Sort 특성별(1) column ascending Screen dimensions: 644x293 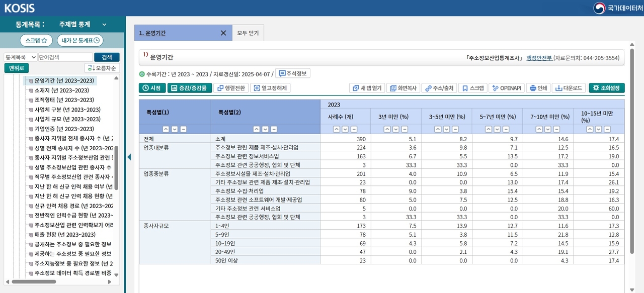(167, 129)
